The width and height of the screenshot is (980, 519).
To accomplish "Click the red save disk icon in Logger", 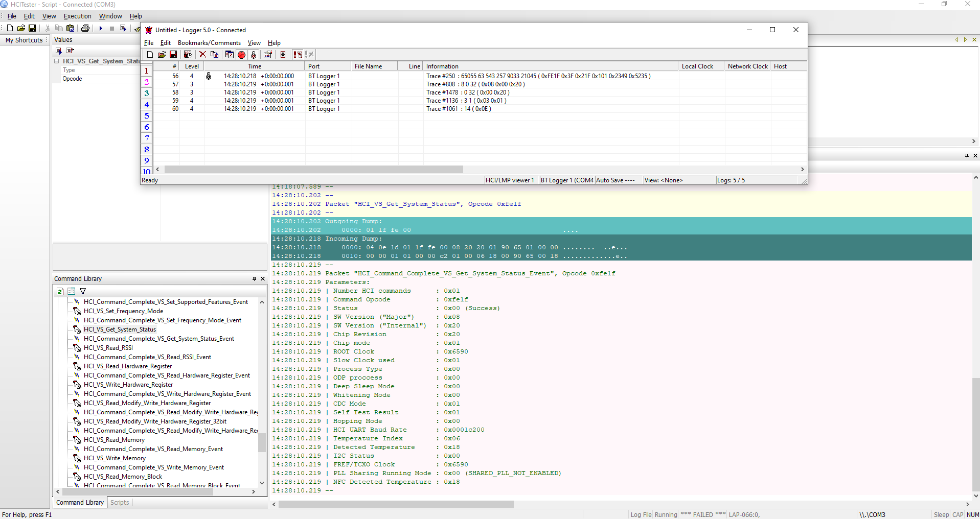I will point(173,55).
